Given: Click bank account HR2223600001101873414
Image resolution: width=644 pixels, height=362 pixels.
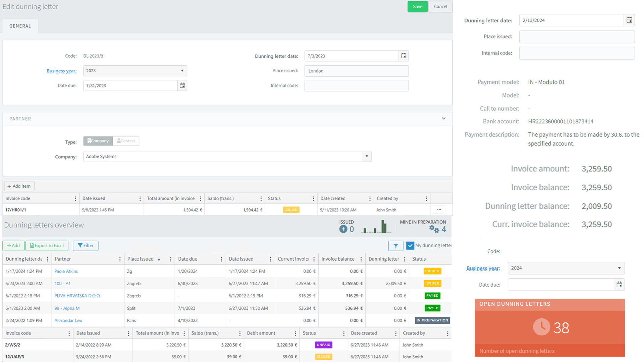Looking at the screenshot, I should tap(561, 122).
